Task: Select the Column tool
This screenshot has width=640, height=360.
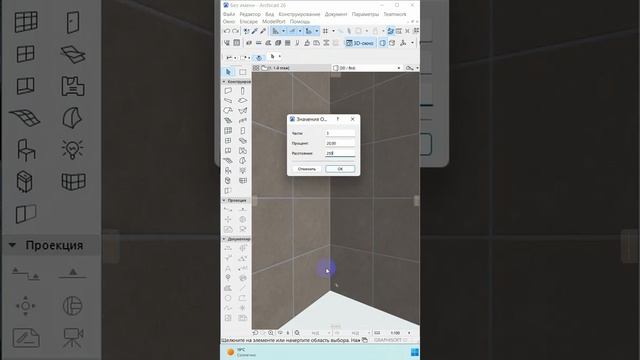Action: (x=243, y=91)
